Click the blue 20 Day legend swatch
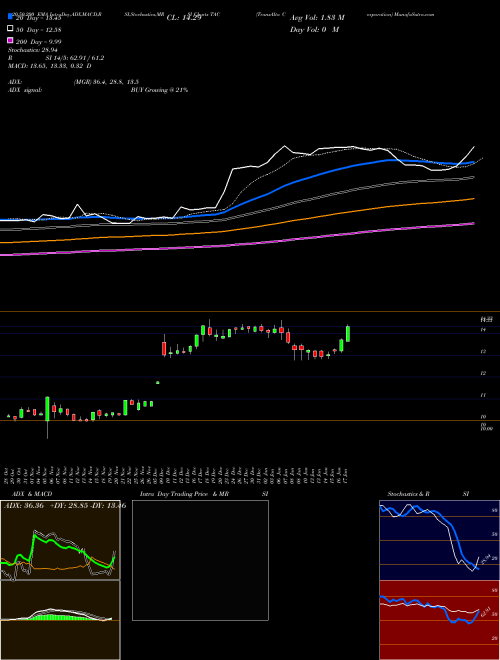The image size is (500, 660). point(10,17)
